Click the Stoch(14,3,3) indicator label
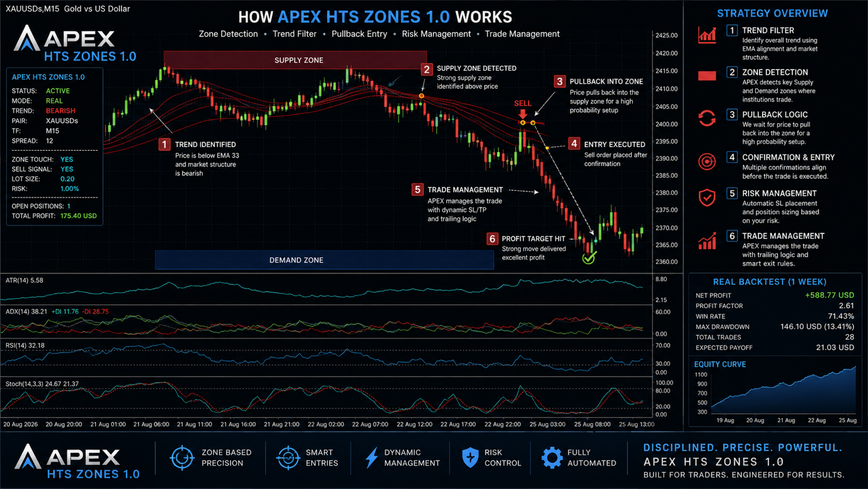 [42, 384]
